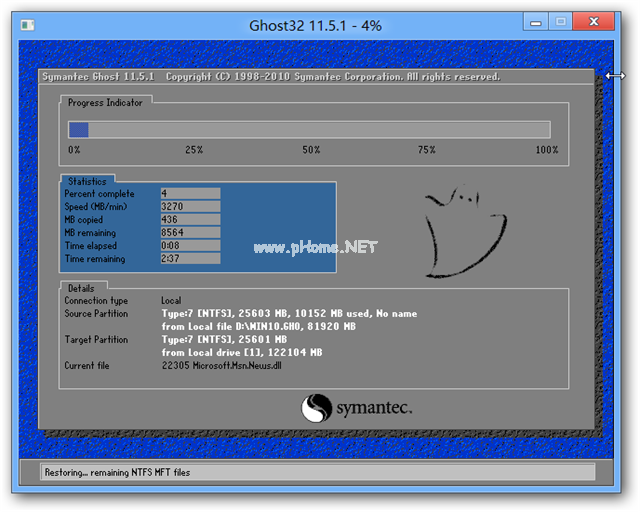
Task: Maximize the Ghost32 window
Action: 561,21
